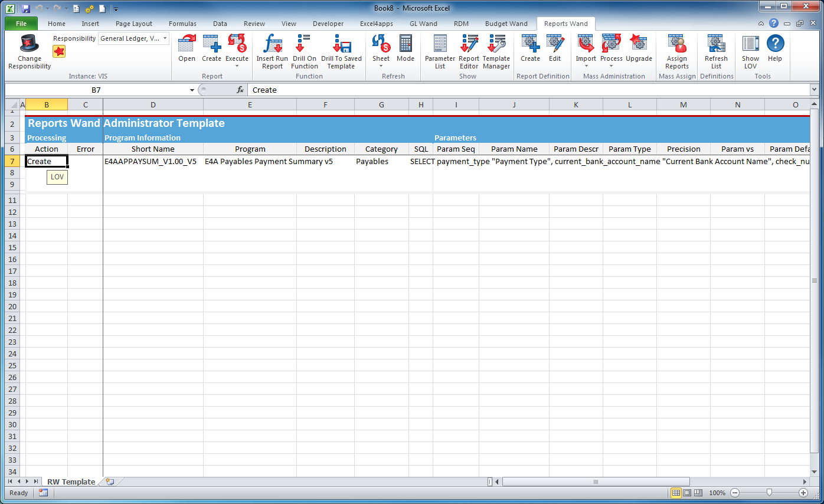The image size is (824, 504).
Task: Switch to Normal view in status bar
Action: 676,493
